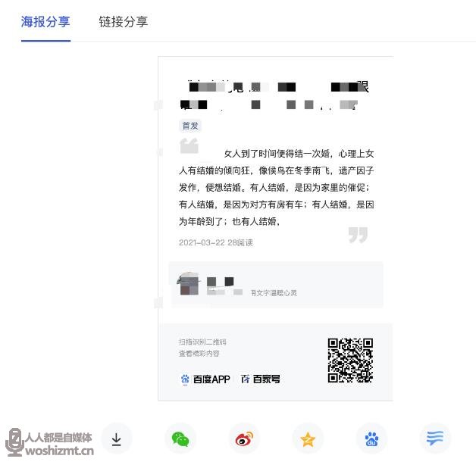476x465 pixels.
Task: Download the poster with the arrow icon
Action: click(x=116, y=438)
